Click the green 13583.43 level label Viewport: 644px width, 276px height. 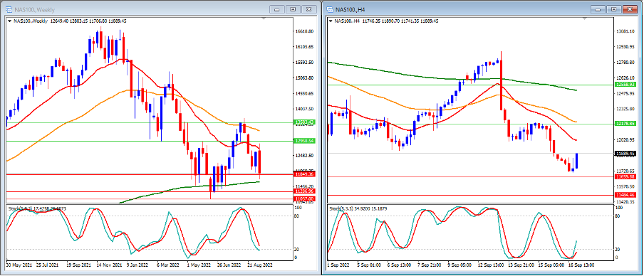tap(304, 122)
